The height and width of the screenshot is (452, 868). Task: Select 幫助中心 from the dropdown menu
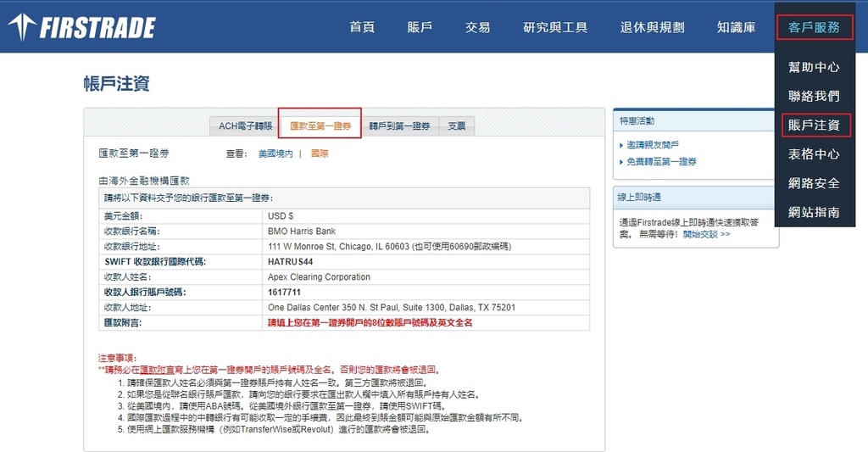pos(814,67)
